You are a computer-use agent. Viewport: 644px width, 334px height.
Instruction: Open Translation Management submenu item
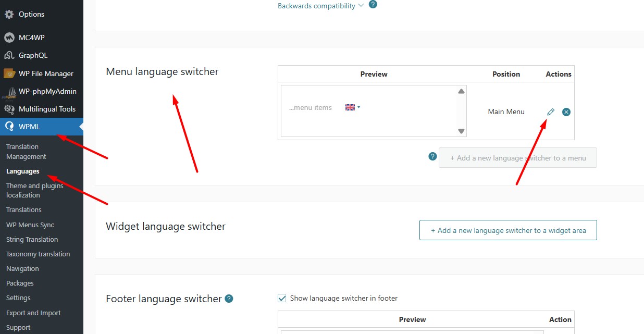[26, 152]
